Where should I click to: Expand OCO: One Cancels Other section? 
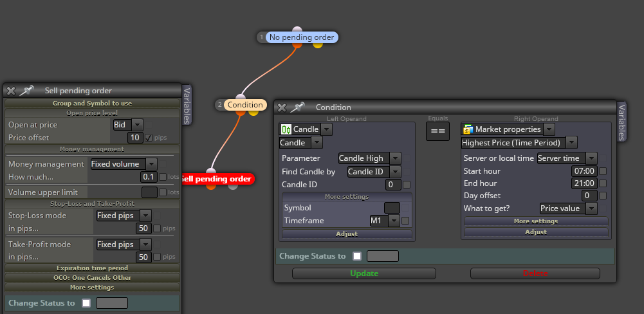[93, 277]
